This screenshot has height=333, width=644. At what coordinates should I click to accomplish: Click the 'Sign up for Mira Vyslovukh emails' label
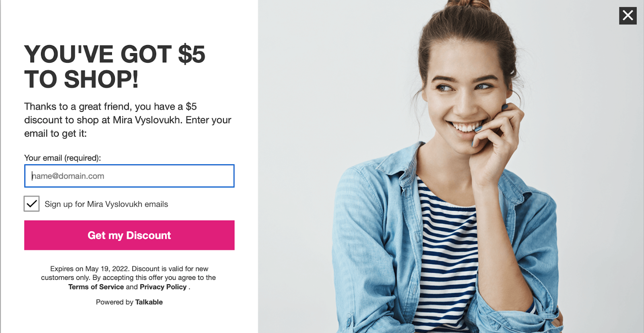(x=106, y=204)
